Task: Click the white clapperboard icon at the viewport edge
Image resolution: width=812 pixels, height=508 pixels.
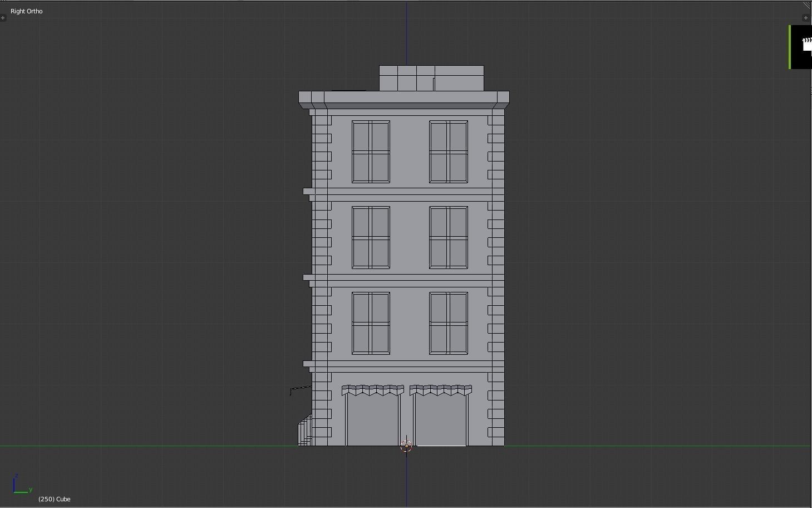Action: 806,45
